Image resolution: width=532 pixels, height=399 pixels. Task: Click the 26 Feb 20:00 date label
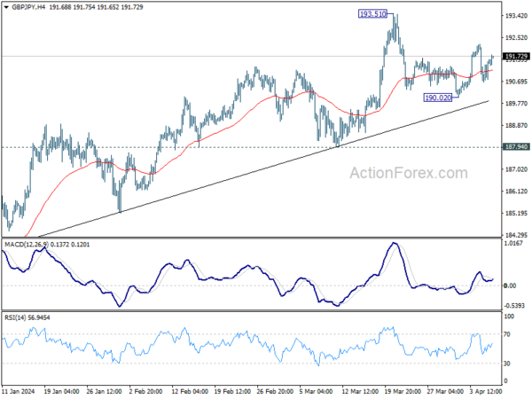275,392
